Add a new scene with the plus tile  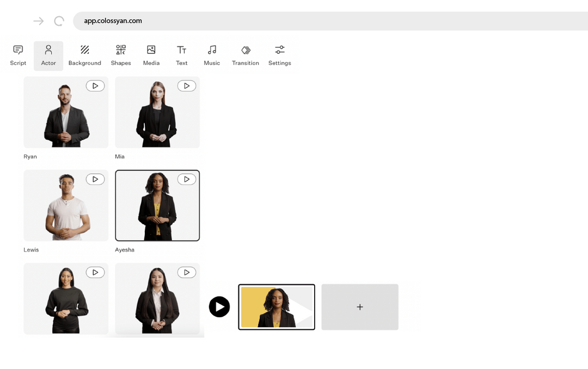(360, 307)
